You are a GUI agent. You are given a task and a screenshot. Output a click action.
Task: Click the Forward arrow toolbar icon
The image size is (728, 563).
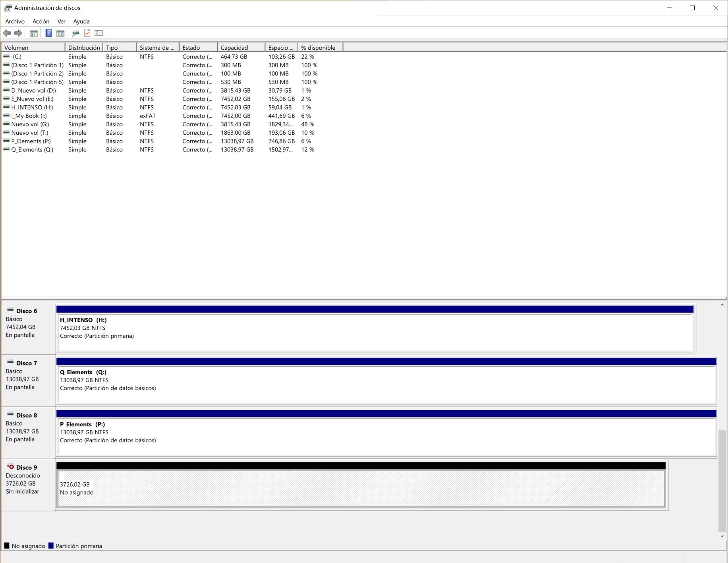(x=18, y=33)
